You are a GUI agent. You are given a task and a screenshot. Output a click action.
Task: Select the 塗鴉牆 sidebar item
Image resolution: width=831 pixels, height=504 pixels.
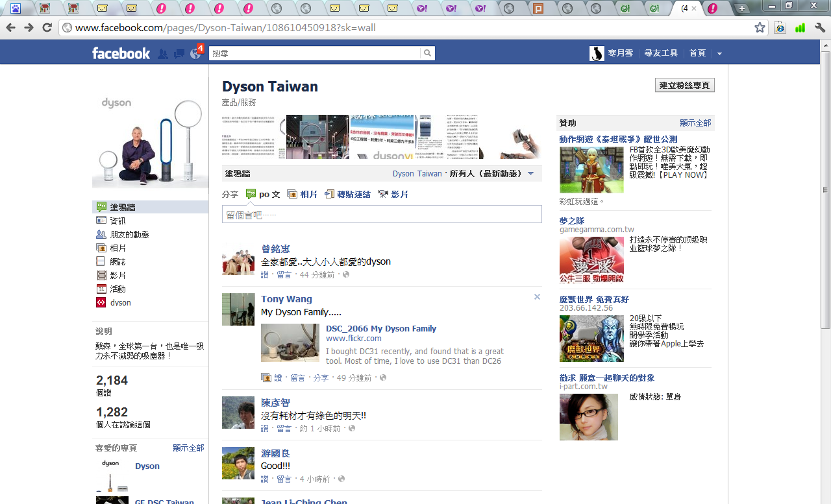coord(150,207)
